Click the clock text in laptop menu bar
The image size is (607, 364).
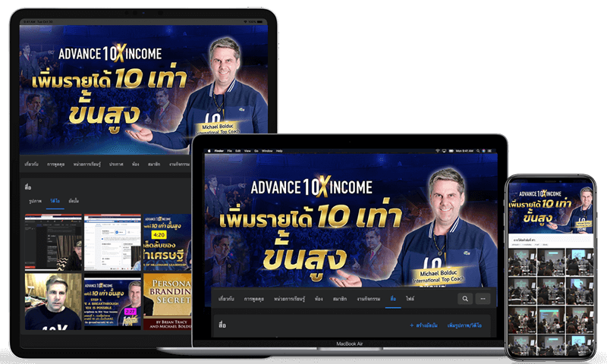coord(464,151)
